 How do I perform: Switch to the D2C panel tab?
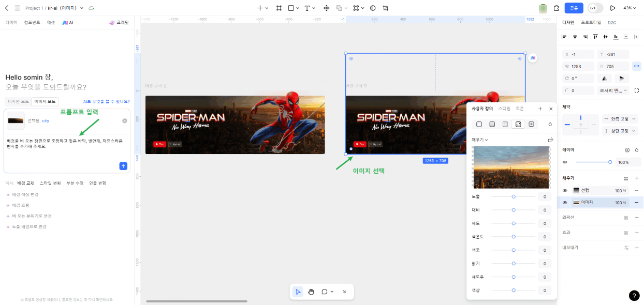(x=612, y=23)
